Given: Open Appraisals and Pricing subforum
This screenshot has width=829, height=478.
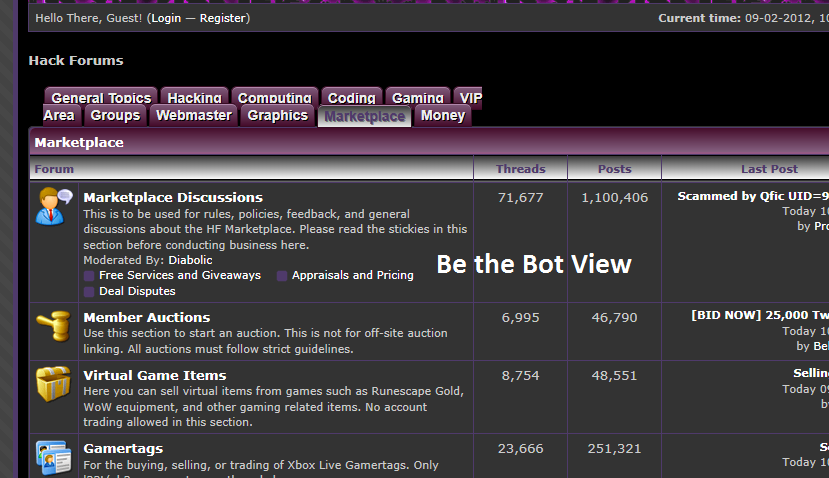Looking at the screenshot, I should pyautogui.click(x=353, y=275).
